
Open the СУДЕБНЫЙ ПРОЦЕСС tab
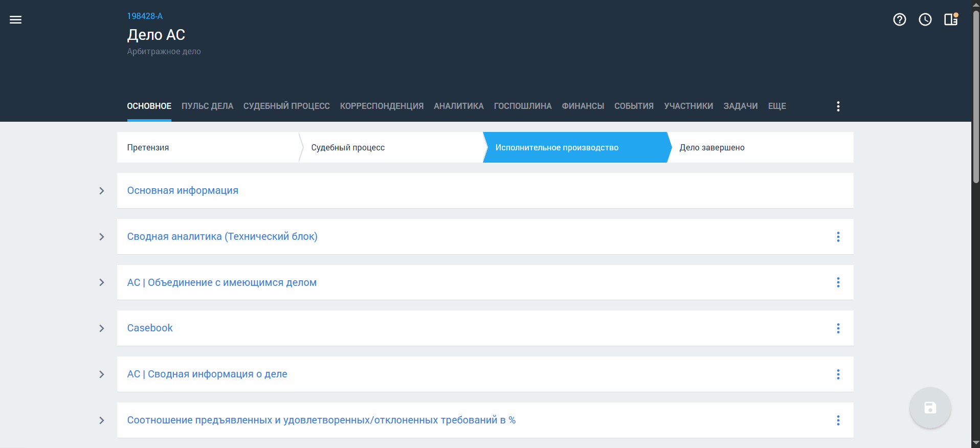coord(286,106)
